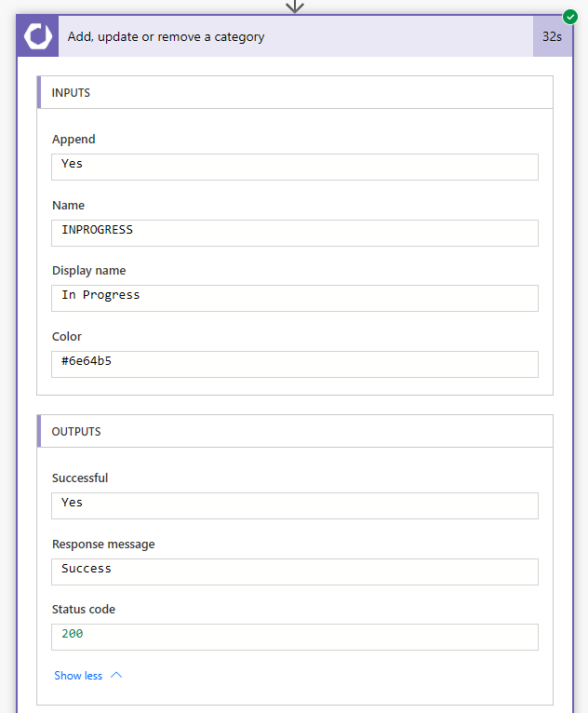Click the 'Color' label in inputs
The image size is (588, 713).
67,337
